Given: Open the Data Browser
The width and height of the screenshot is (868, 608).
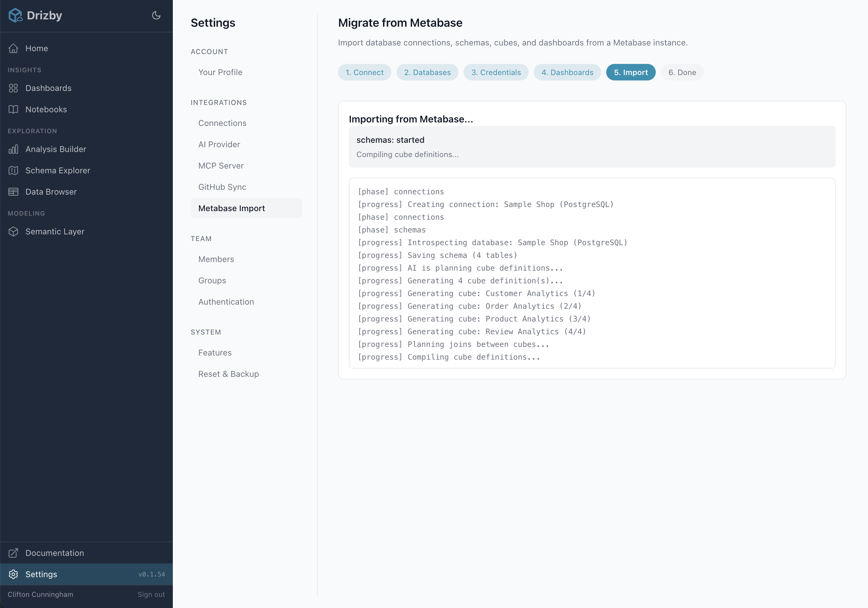Looking at the screenshot, I should pyautogui.click(x=51, y=191).
